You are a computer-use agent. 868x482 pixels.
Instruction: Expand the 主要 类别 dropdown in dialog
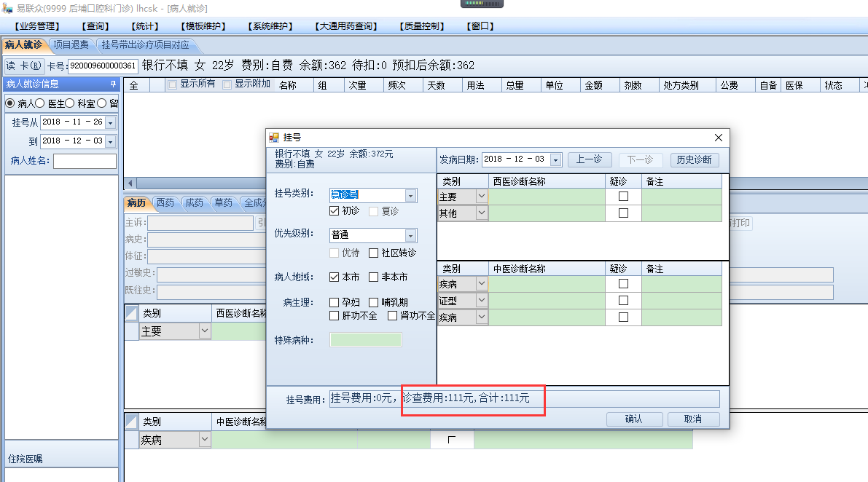[x=482, y=197]
